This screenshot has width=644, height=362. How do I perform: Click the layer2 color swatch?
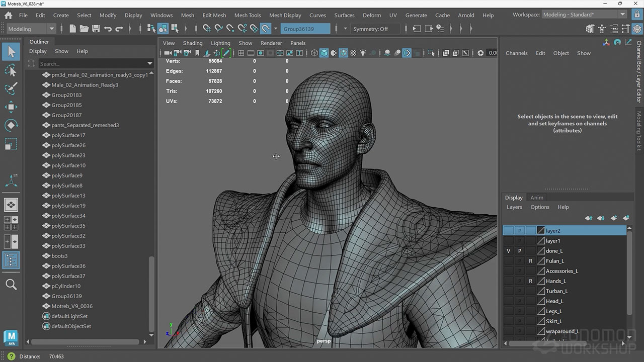pyautogui.click(x=541, y=231)
